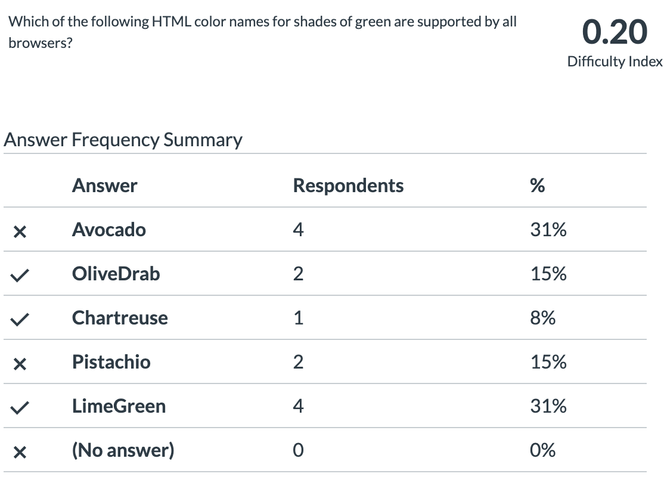Click the Difficulty Index label
The height and width of the screenshot is (488, 664).
tap(614, 62)
